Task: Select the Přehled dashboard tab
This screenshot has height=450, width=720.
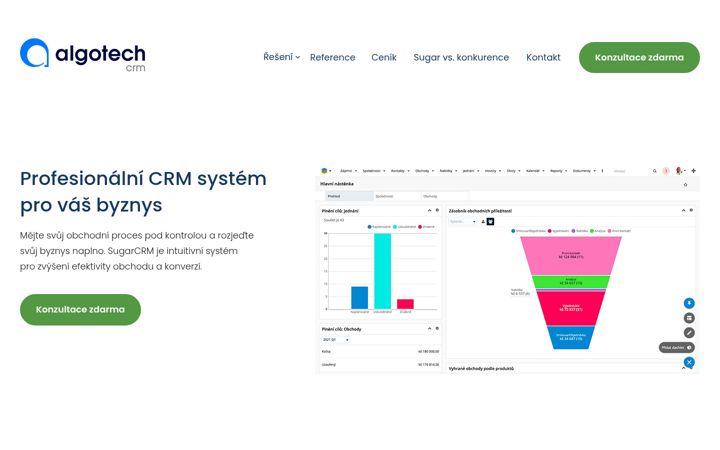Action: 349,196
